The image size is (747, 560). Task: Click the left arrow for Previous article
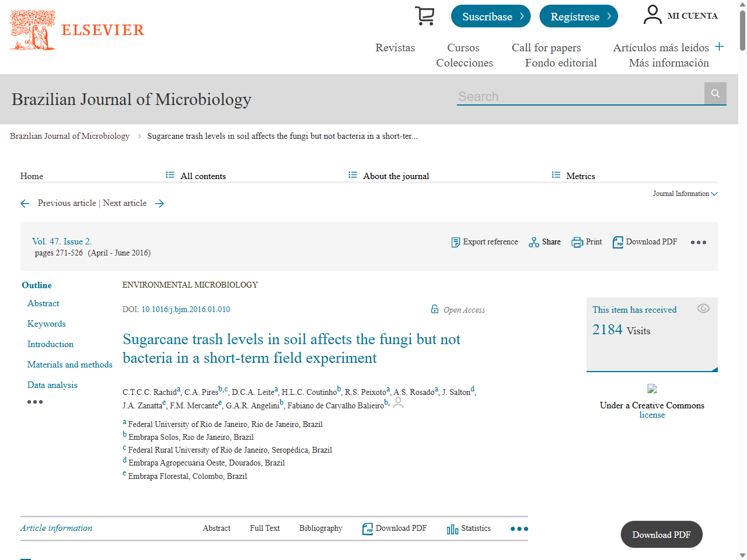25,204
